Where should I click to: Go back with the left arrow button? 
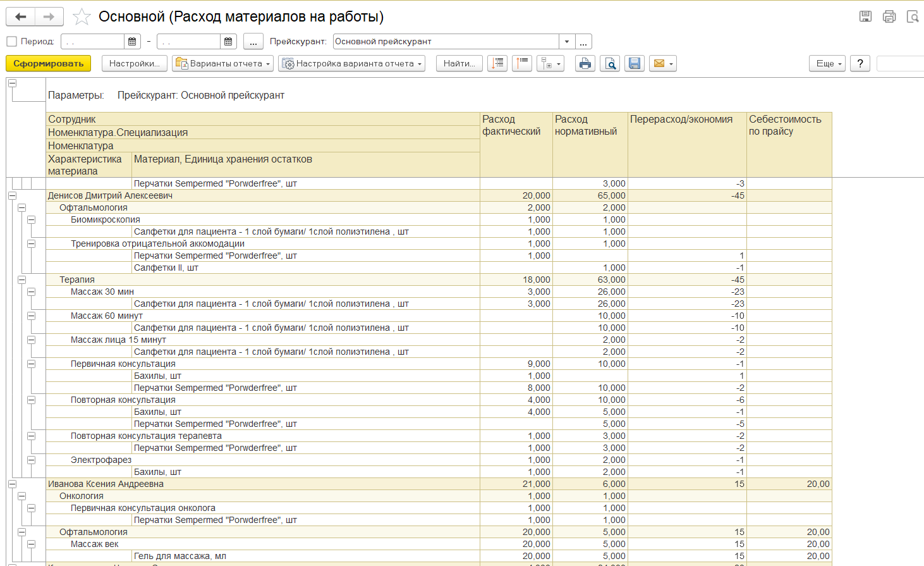[x=20, y=16]
